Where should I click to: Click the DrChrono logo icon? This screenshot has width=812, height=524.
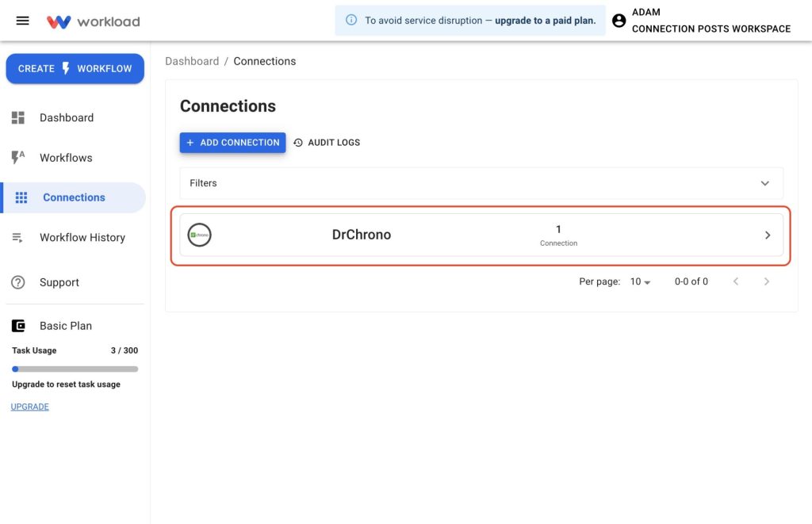click(x=199, y=235)
